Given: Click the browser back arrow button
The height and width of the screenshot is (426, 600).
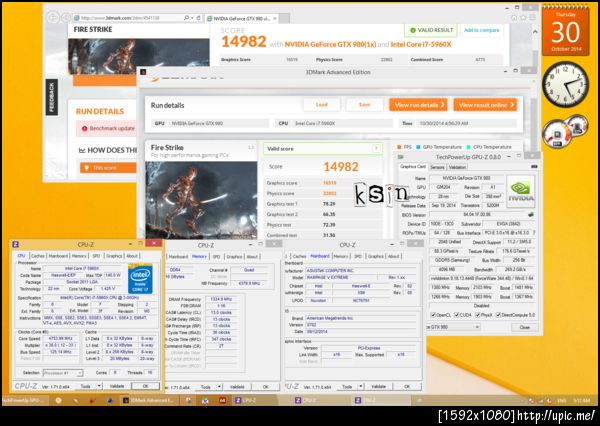Looking at the screenshot, I should point(53,18).
